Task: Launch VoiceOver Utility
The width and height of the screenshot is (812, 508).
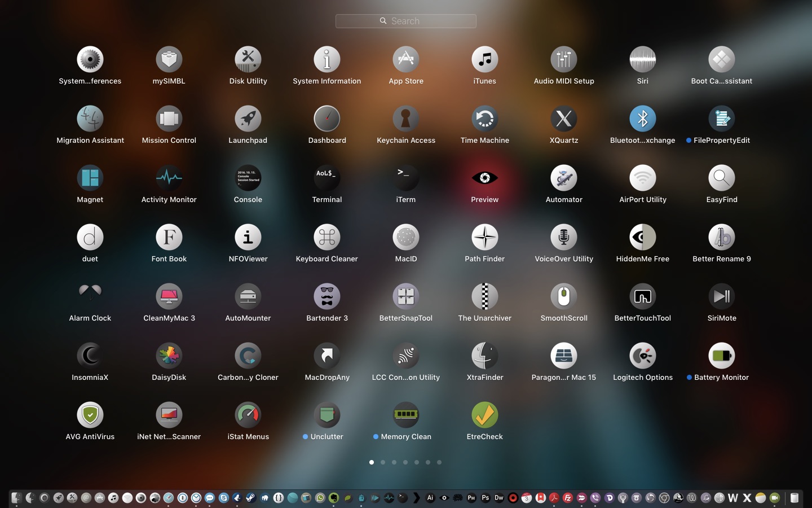Action: tap(564, 237)
